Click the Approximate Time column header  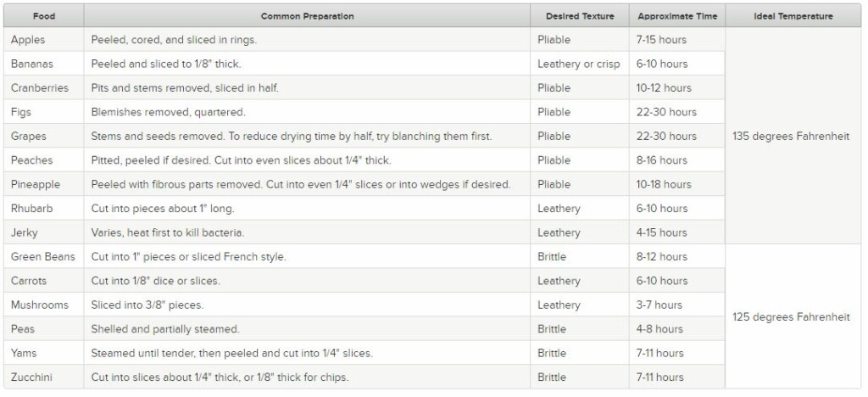click(677, 16)
